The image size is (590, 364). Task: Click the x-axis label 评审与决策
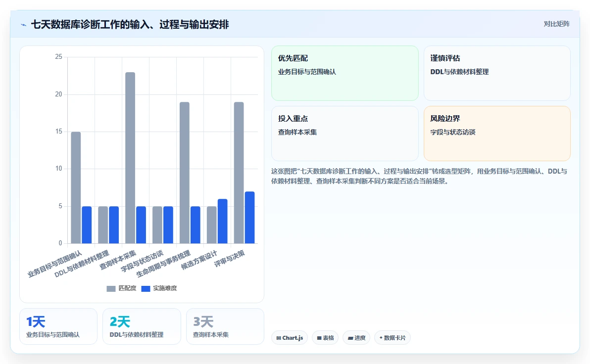coord(230,259)
